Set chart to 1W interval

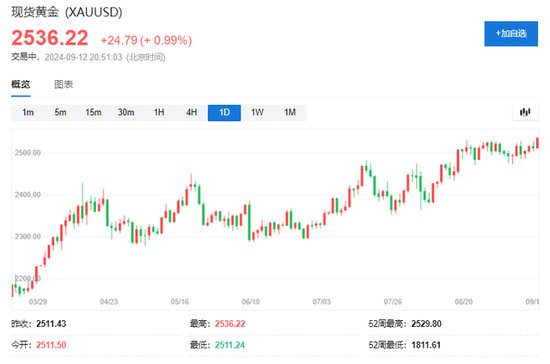[x=257, y=113]
